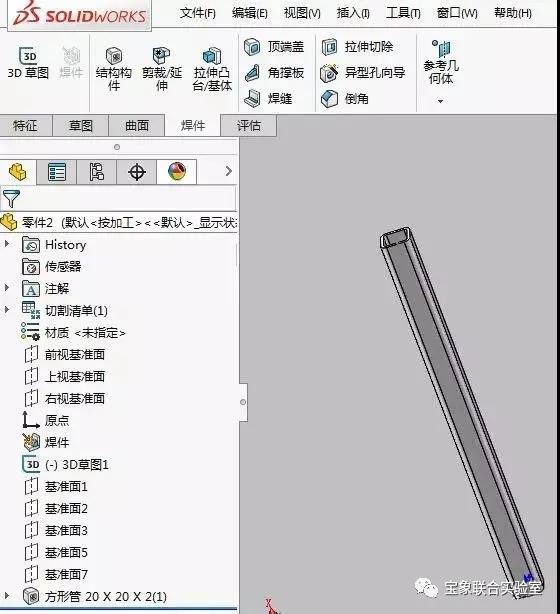Image resolution: width=560 pixels, height=614 pixels.
Task: Choose the 顶端盖 end cap tool
Action: point(274,47)
